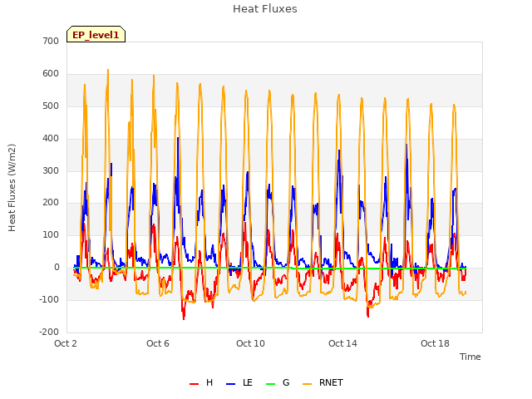
Task: Click the 700 y-axis tick label
Action: pos(51,41)
